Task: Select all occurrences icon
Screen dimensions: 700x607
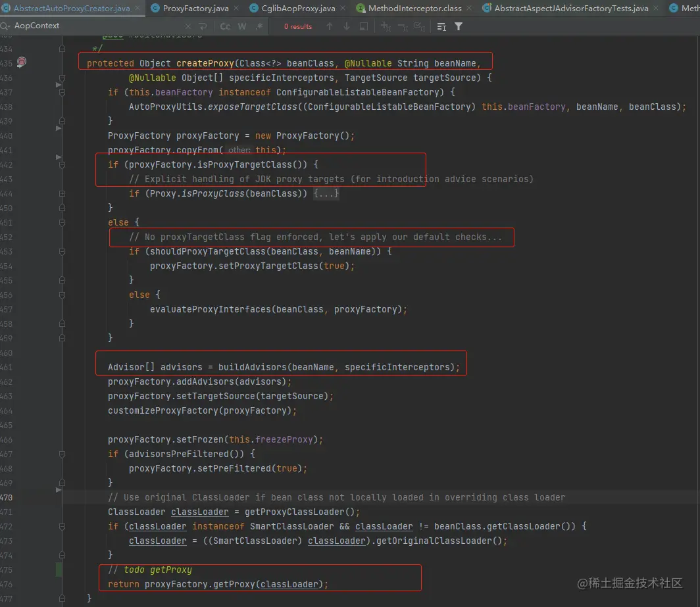Action: click(420, 27)
